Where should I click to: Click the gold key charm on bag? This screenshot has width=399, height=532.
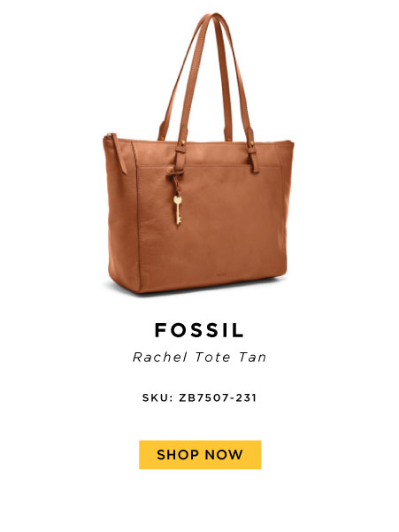point(177,209)
